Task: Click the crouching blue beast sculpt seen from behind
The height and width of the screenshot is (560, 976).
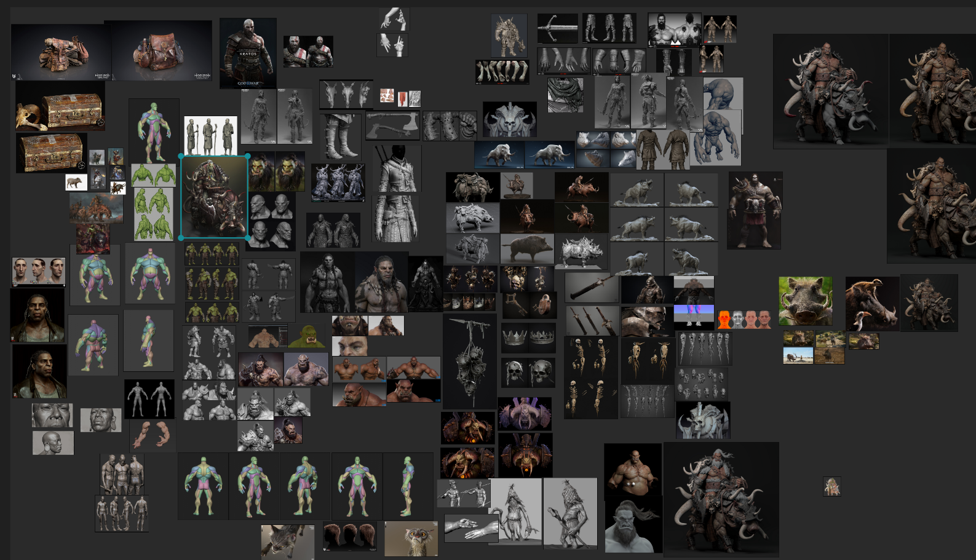Action: click(723, 94)
